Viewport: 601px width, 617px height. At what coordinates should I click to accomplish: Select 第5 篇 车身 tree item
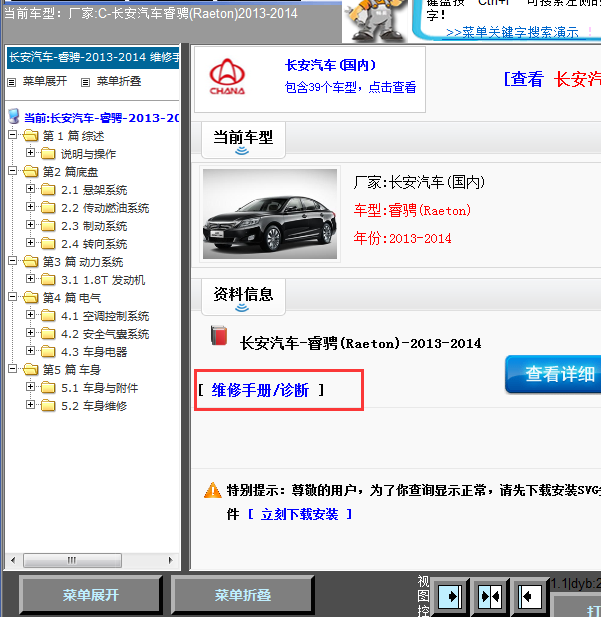coord(72,370)
